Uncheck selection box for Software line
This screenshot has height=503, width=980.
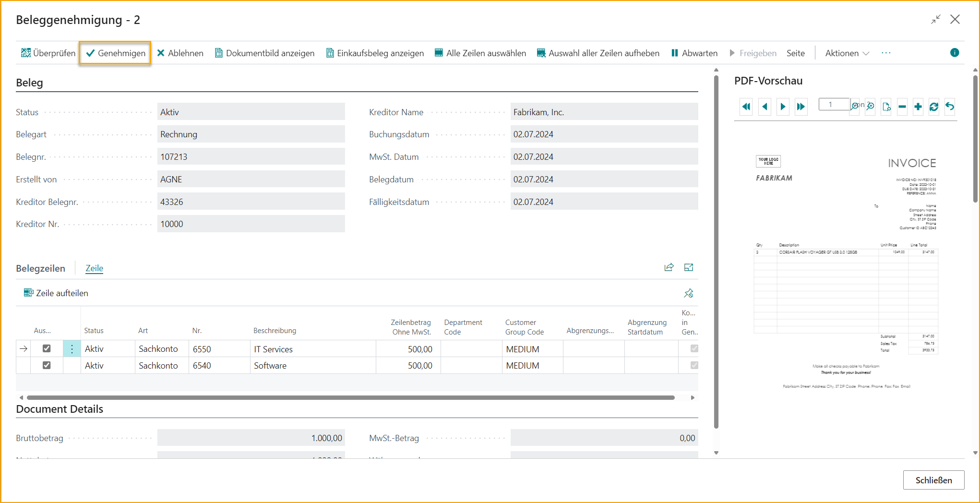[47, 365]
